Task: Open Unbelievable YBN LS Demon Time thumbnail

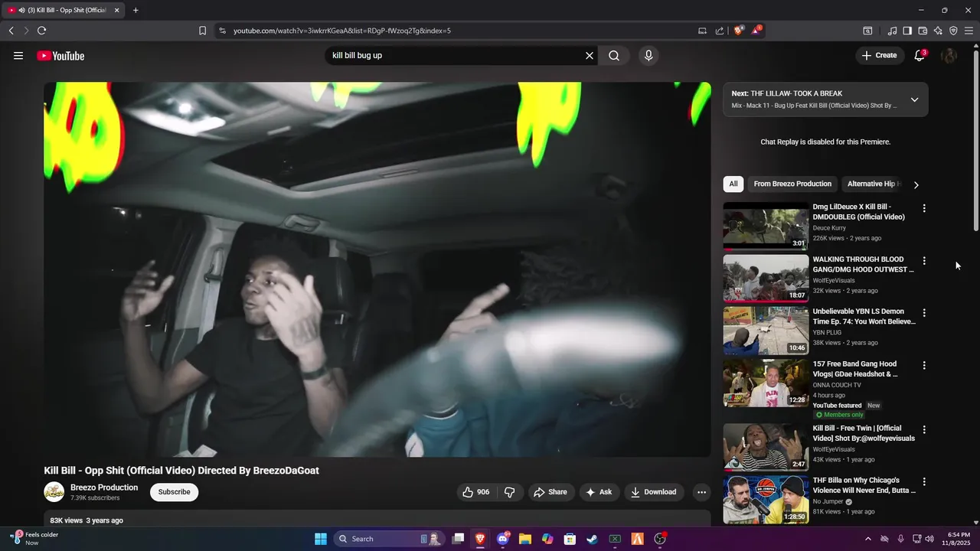Action: click(x=766, y=331)
